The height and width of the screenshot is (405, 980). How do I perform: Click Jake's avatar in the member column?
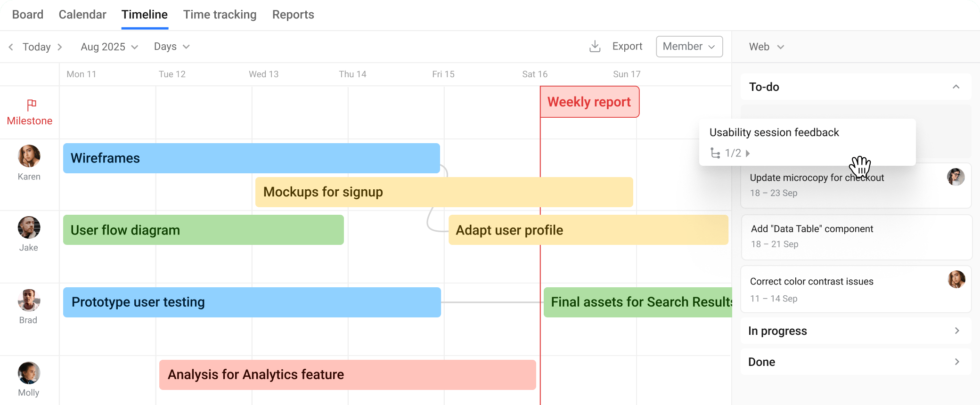tap(29, 228)
